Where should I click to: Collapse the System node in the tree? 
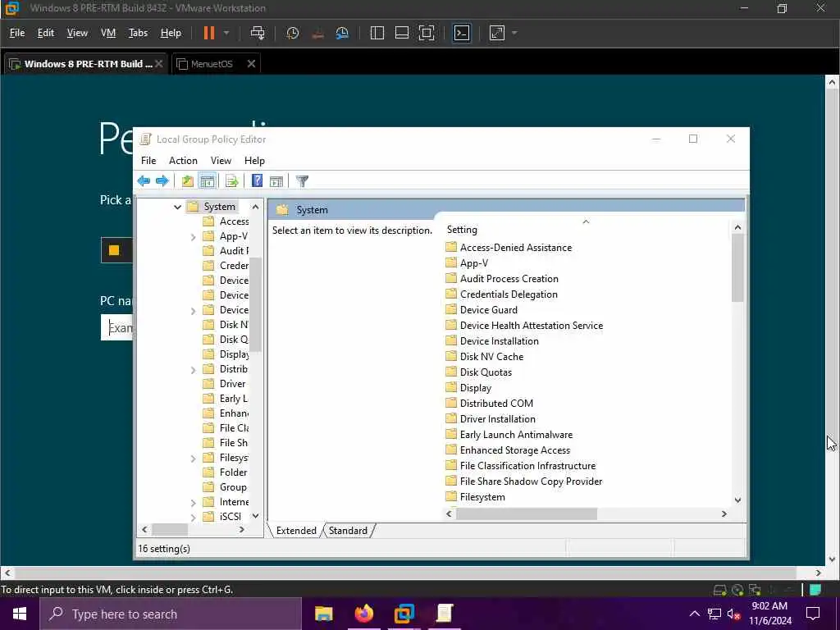[177, 207]
